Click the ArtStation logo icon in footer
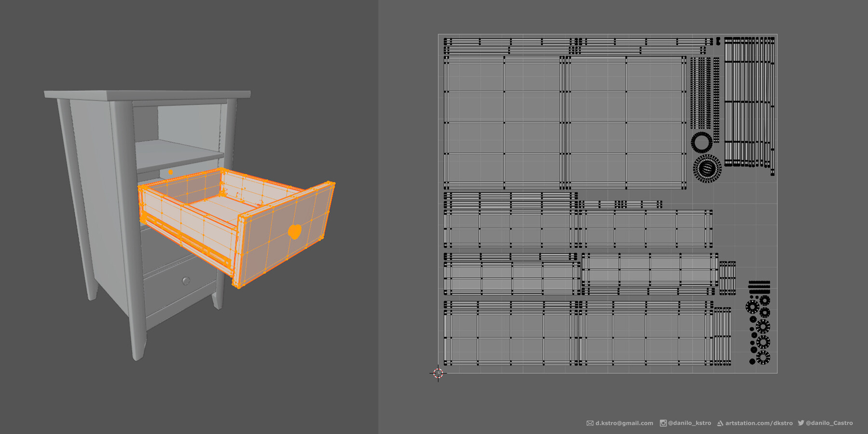The width and height of the screenshot is (868, 434). pos(720,423)
